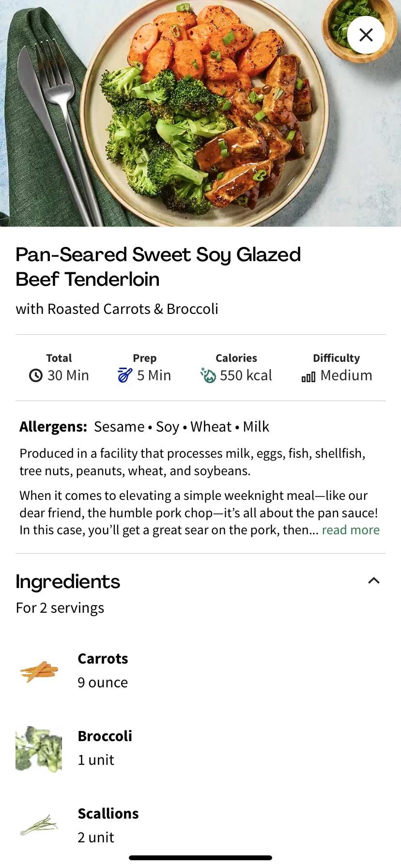Open the read more link
Image resolution: width=401 pixels, height=868 pixels.
point(351,530)
